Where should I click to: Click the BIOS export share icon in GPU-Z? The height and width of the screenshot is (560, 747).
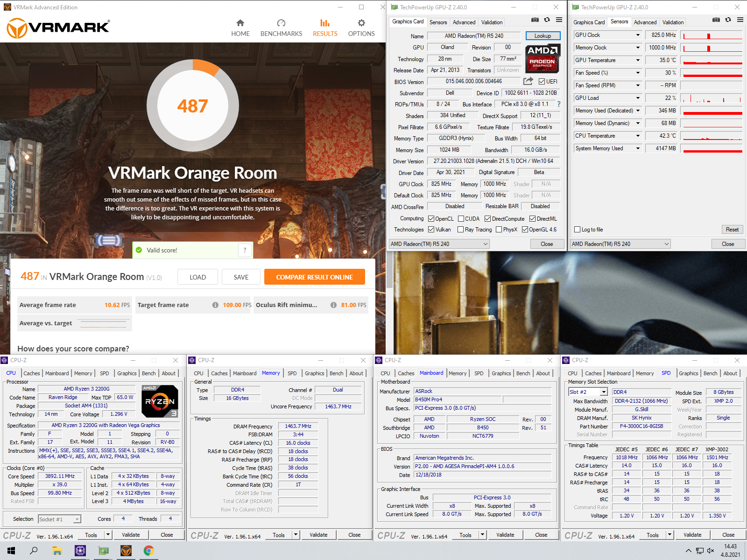pos(528,81)
